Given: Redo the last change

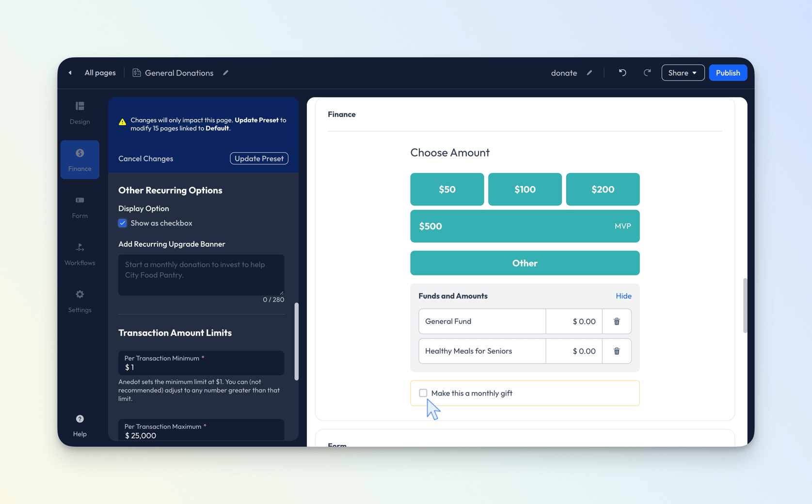Looking at the screenshot, I should click(x=647, y=73).
